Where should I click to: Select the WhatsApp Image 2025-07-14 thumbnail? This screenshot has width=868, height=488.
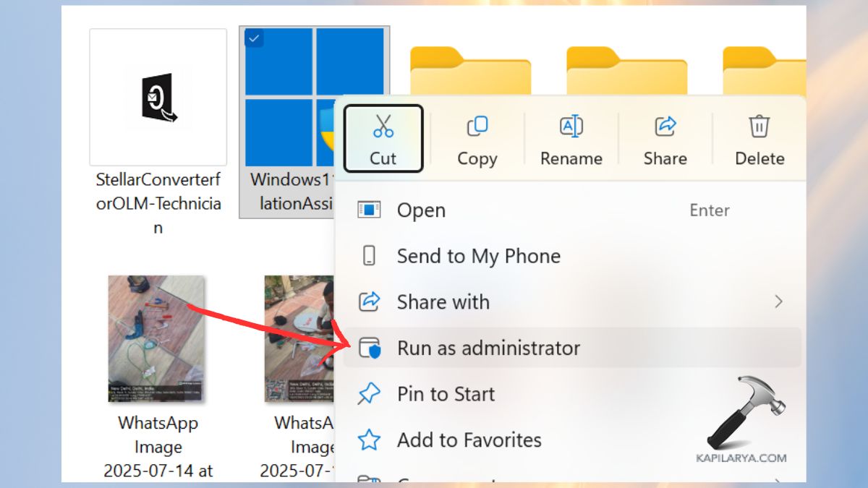pyautogui.click(x=156, y=338)
